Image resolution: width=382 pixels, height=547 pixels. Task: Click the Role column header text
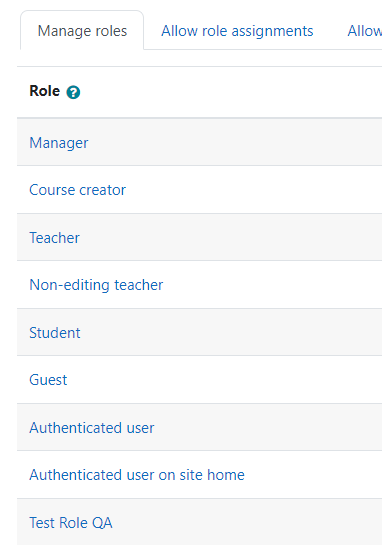click(x=45, y=91)
